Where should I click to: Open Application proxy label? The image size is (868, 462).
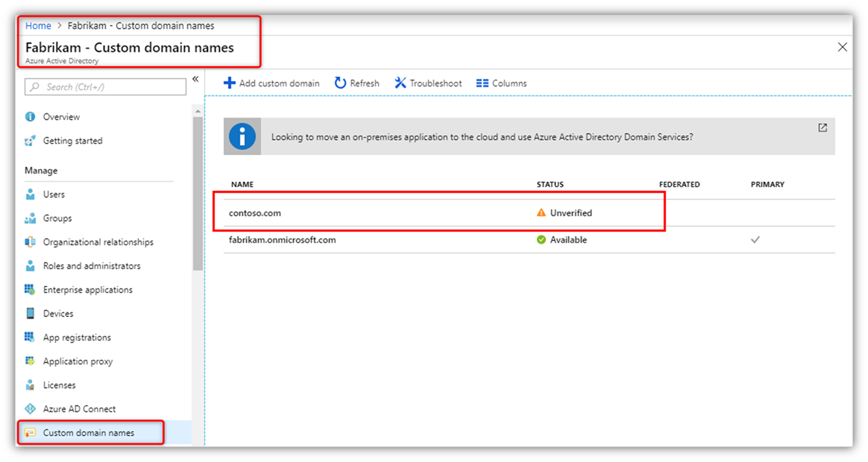[x=78, y=361]
